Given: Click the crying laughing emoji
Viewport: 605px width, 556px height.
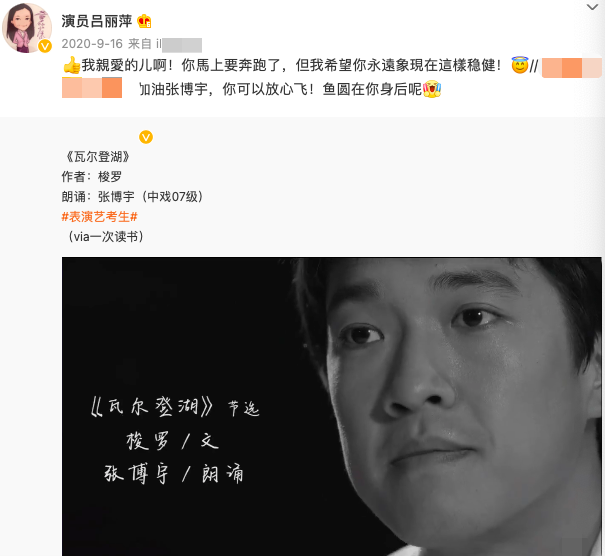Looking at the screenshot, I should (432, 89).
